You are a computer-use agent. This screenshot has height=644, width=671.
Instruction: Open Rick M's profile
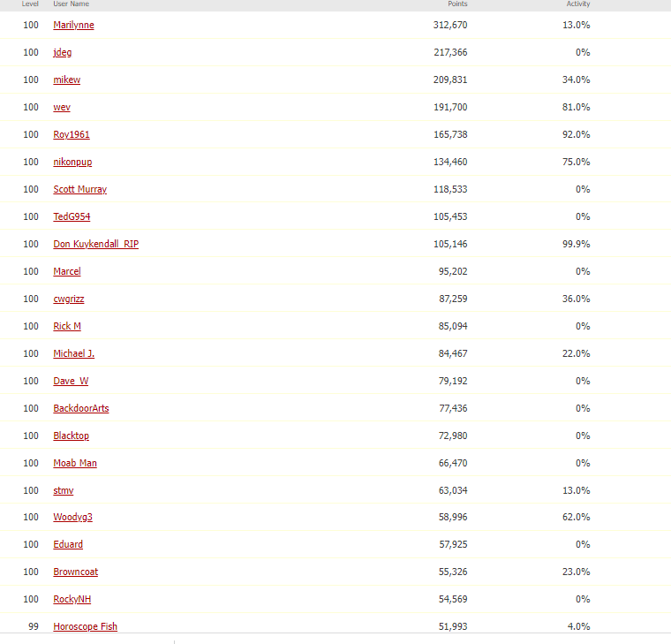67,326
